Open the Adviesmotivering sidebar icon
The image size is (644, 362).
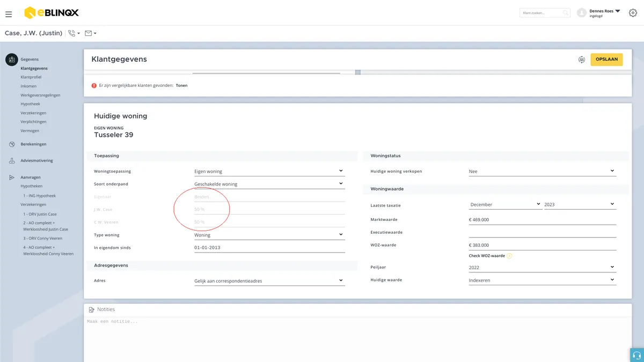[12, 161]
